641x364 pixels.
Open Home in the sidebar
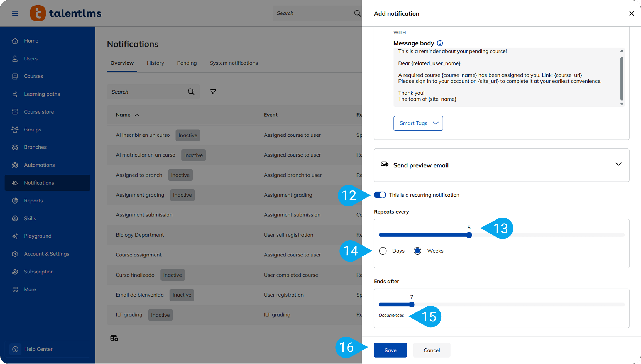47,41
